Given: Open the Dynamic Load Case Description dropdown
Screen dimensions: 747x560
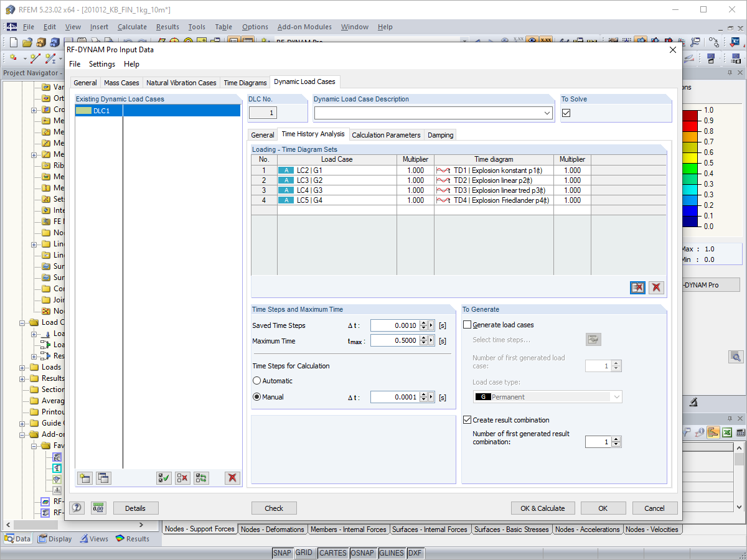Looking at the screenshot, I should click(547, 113).
